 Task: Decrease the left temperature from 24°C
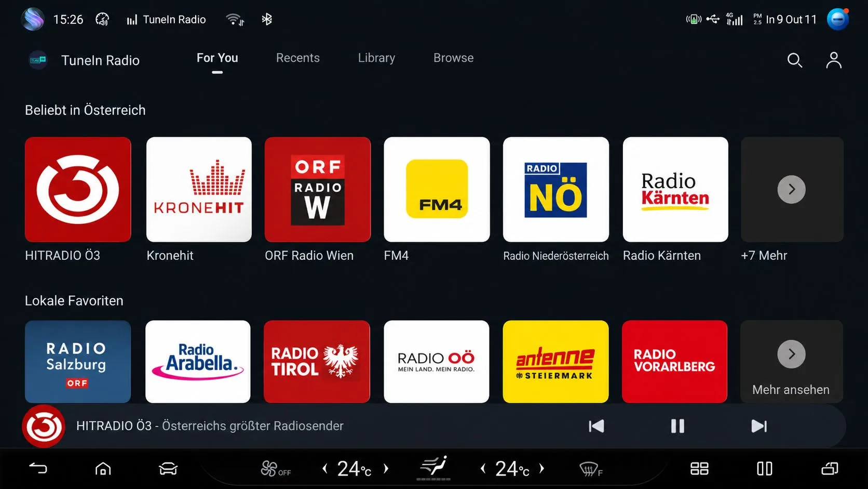tap(325, 469)
